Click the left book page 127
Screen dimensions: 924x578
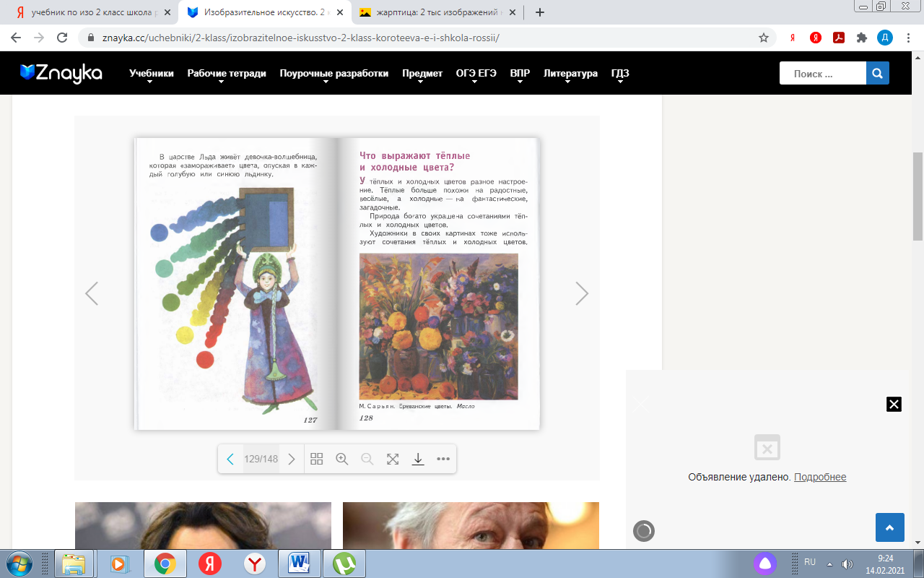tap(237, 283)
